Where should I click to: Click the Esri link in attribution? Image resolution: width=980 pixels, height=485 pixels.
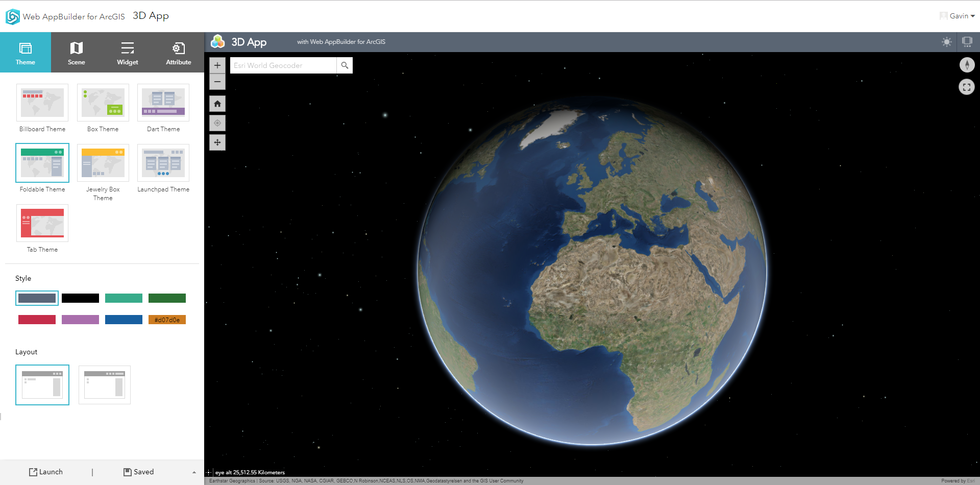(x=971, y=481)
